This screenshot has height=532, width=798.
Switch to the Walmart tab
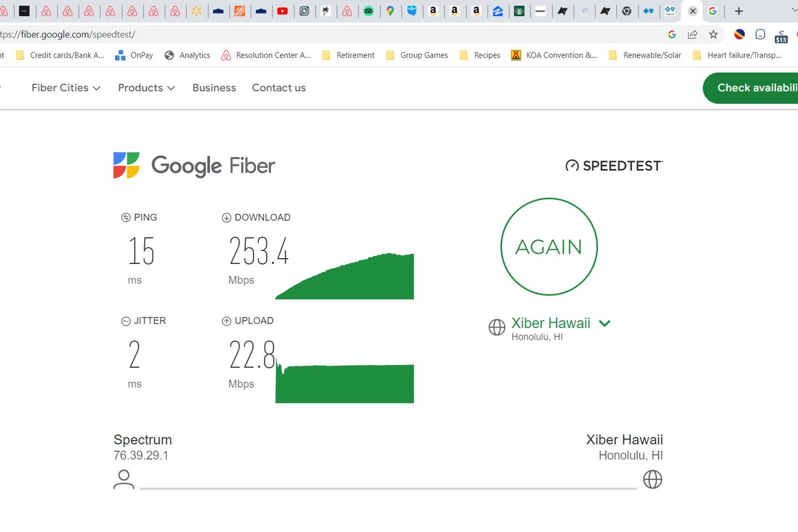(x=196, y=11)
